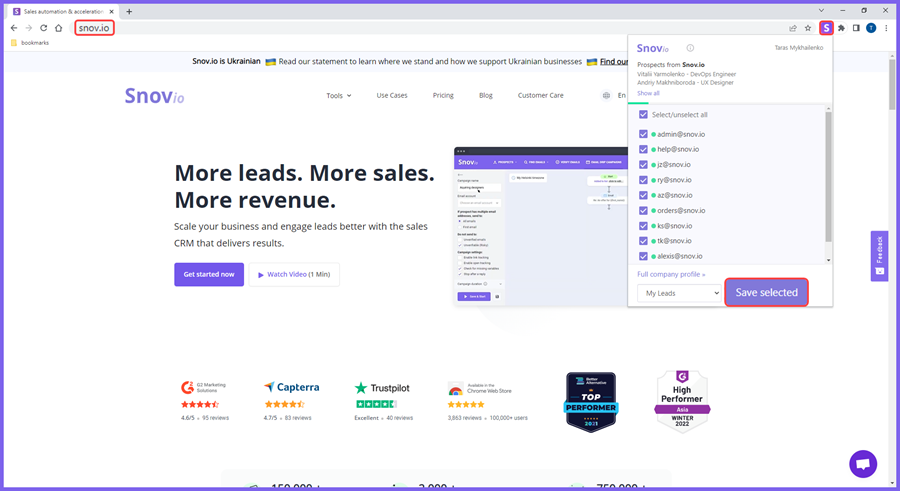Image resolution: width=900 pixels, height=491 pixels.
Task: Click the Capterra rating logo
Action: point(292,387)
